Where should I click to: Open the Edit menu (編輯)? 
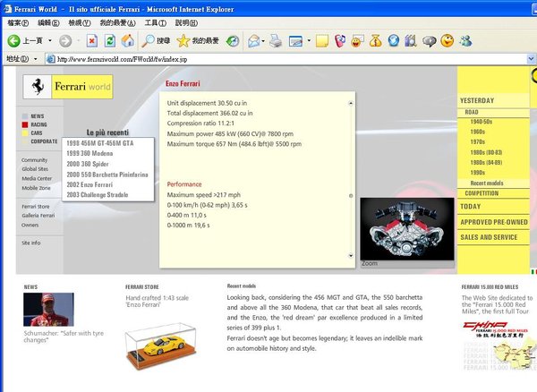click(48, 23)
